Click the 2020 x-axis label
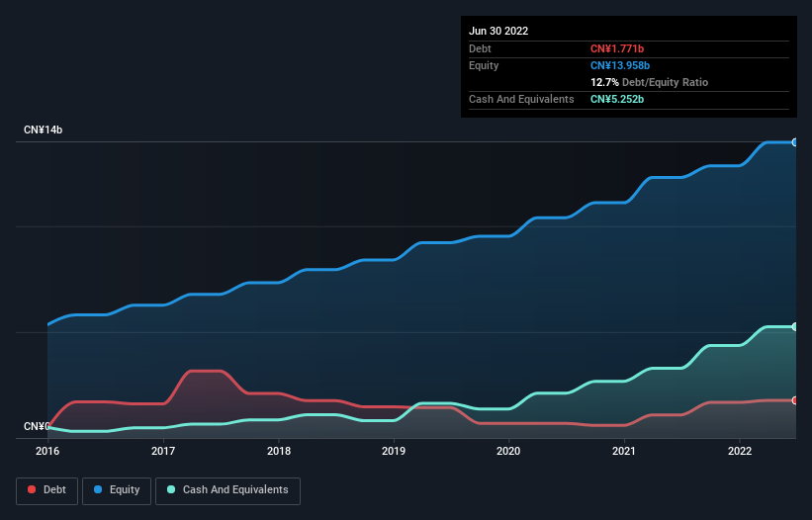The height and width of the screenshot is (520, 812). click(508, 451)
